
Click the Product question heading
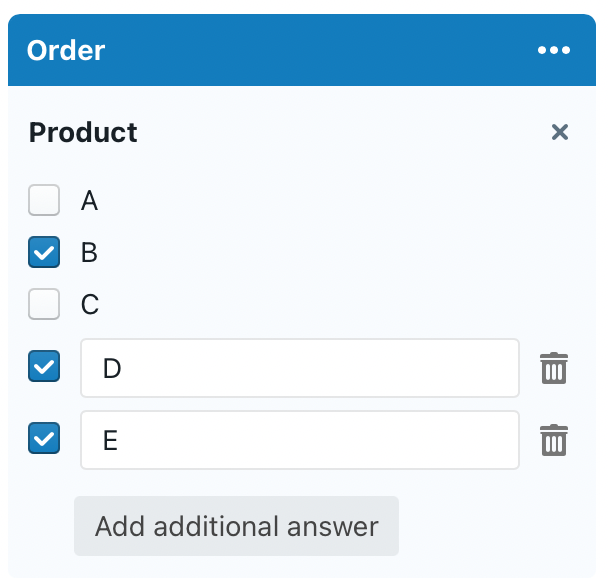(83, 132)
